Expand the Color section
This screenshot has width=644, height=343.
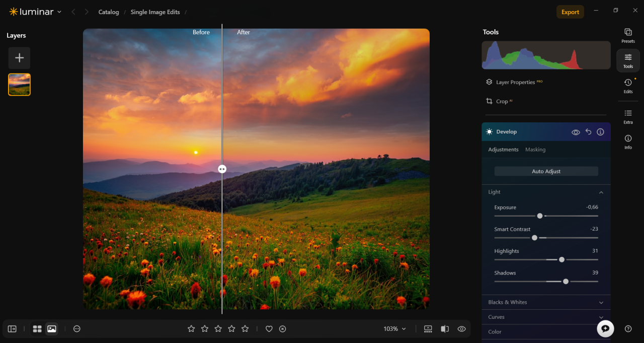pos(546,331)
